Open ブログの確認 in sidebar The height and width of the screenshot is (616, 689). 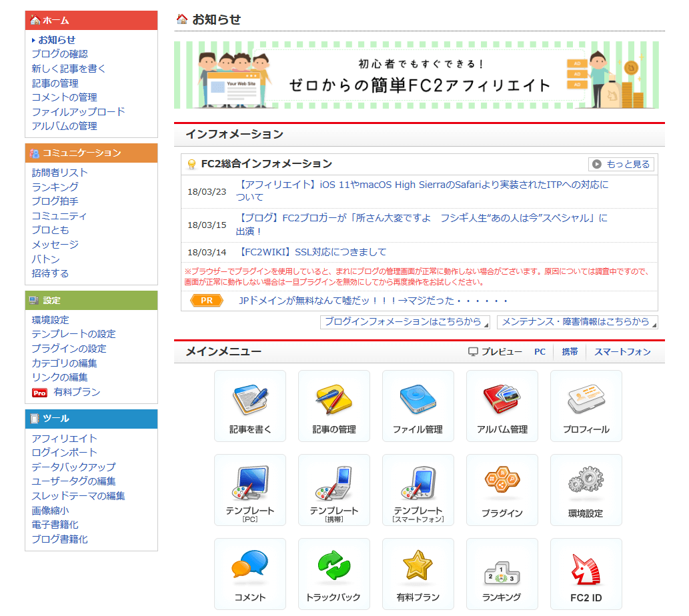[60, 54]
